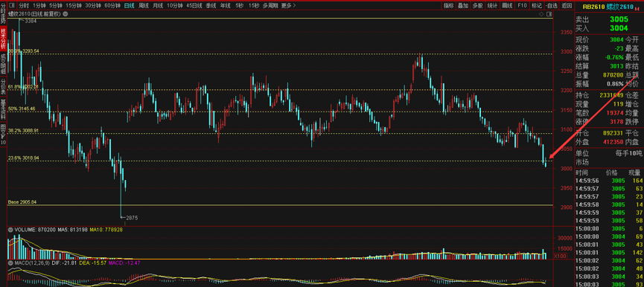Select the 60分钟 period
Viewport: 644px width, 287px height.
[112, 6]
